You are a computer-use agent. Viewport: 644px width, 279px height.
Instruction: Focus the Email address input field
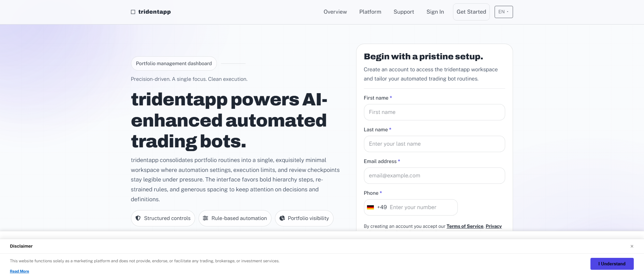coord(434,176)
